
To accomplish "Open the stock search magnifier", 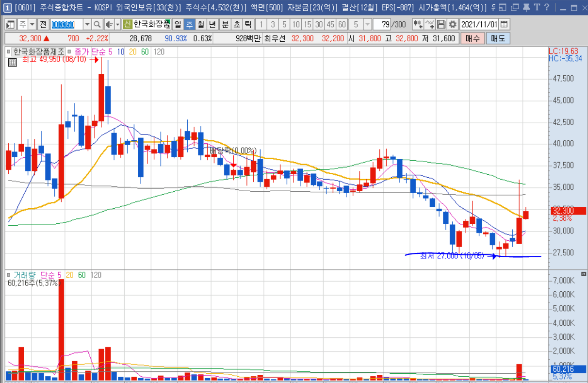I will coord(97,24).
